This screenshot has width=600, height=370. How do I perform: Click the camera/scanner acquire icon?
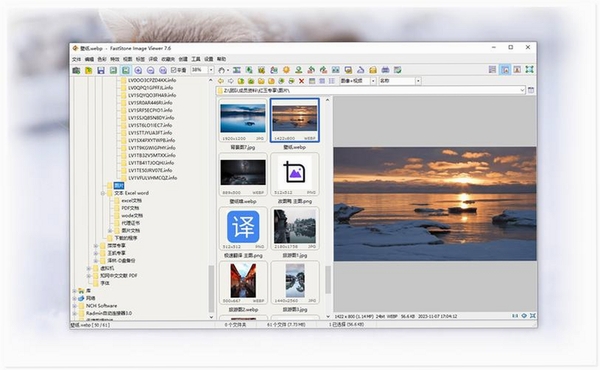[76, 70]
